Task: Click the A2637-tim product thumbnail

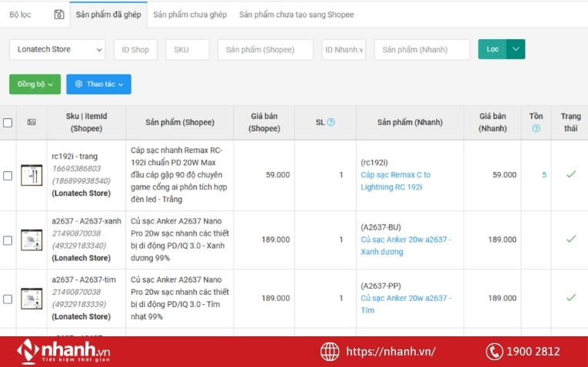Action: (x=32, y=299)
